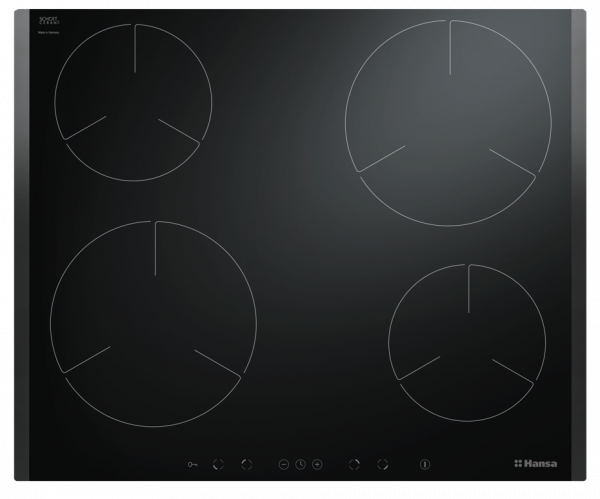600x499 pixels.
Task: Tap the plus button beside the timer
Action: [317, 464]
